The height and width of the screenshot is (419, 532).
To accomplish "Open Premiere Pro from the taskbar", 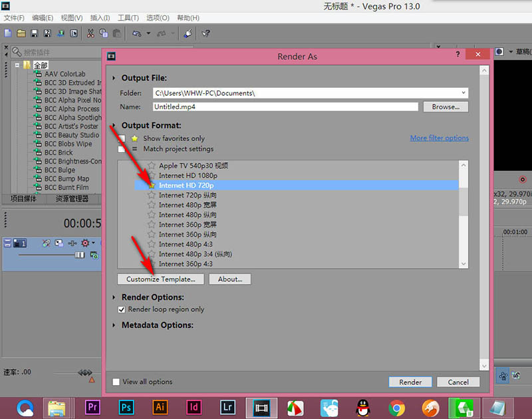I will (92, 407).
